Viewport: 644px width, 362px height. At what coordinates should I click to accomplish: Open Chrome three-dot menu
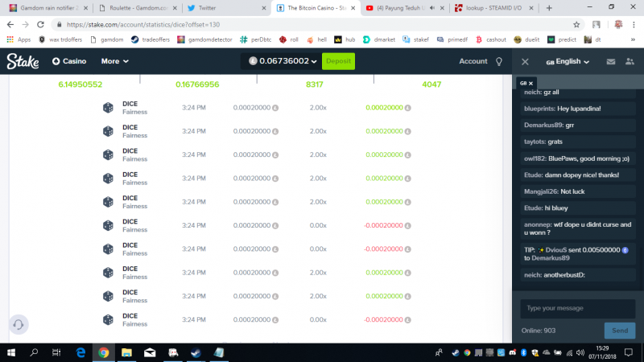click(634, 25)
